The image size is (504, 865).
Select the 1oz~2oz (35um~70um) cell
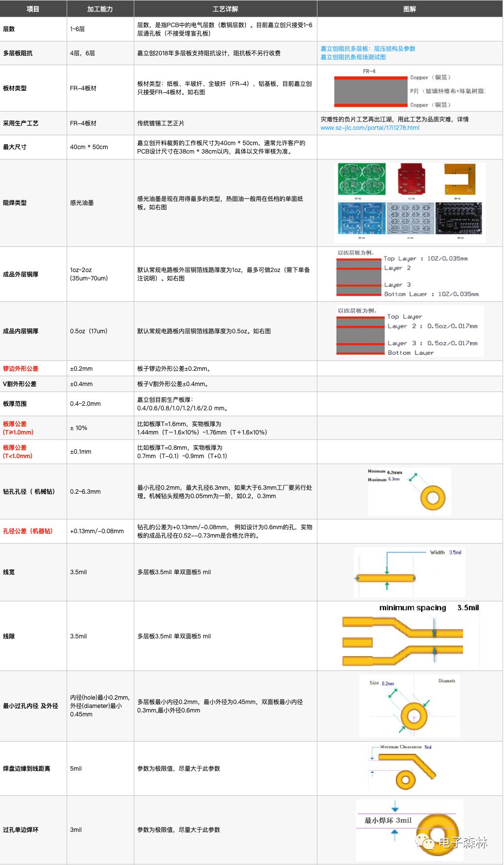click(x=89, y=274)
